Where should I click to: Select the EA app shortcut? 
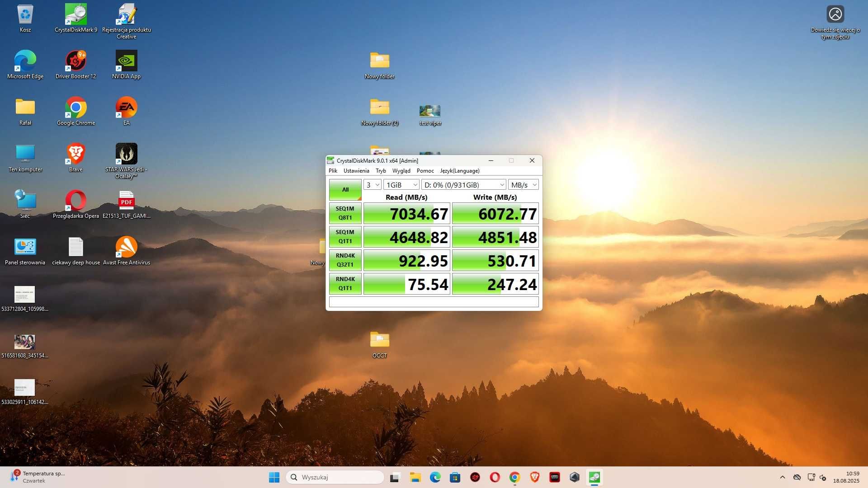[x=127, y=112]
